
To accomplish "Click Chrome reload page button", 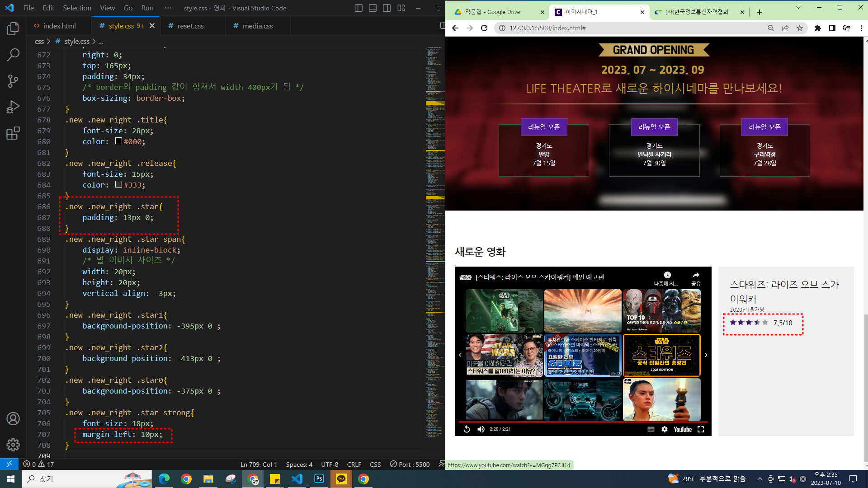I will (x=484, y=28).
